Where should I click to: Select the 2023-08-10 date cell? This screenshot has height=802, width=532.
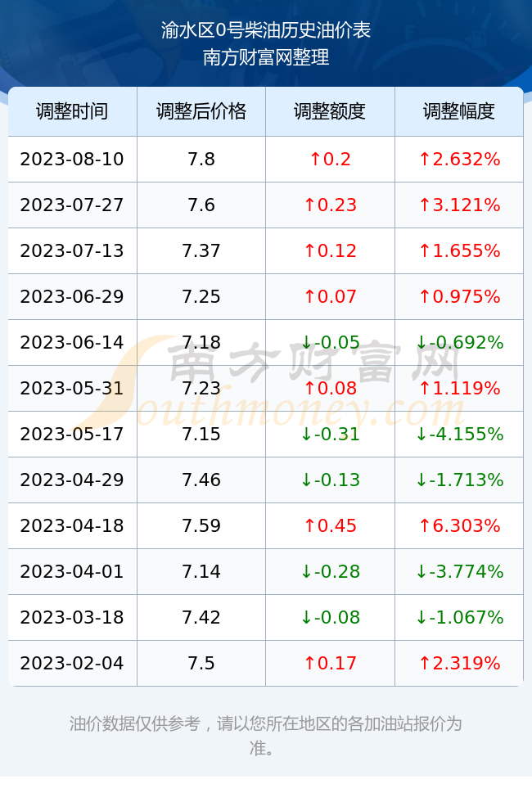point(72,159)
